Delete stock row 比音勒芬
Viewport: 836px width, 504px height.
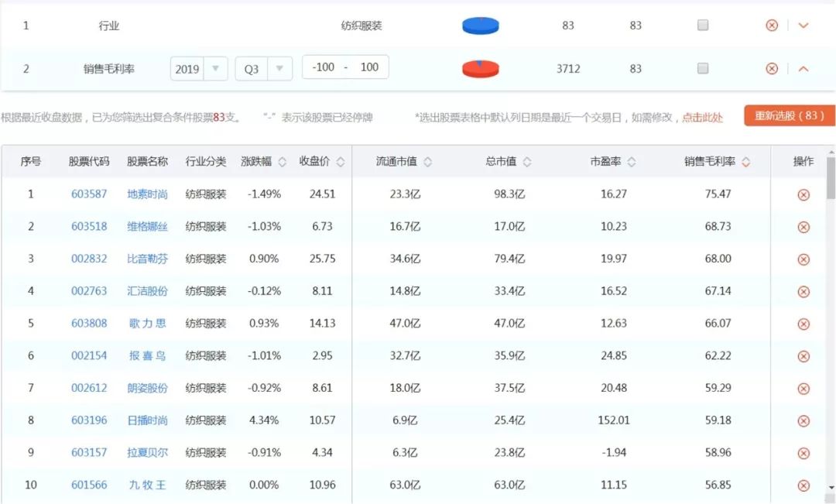click(x=803, y=259)
